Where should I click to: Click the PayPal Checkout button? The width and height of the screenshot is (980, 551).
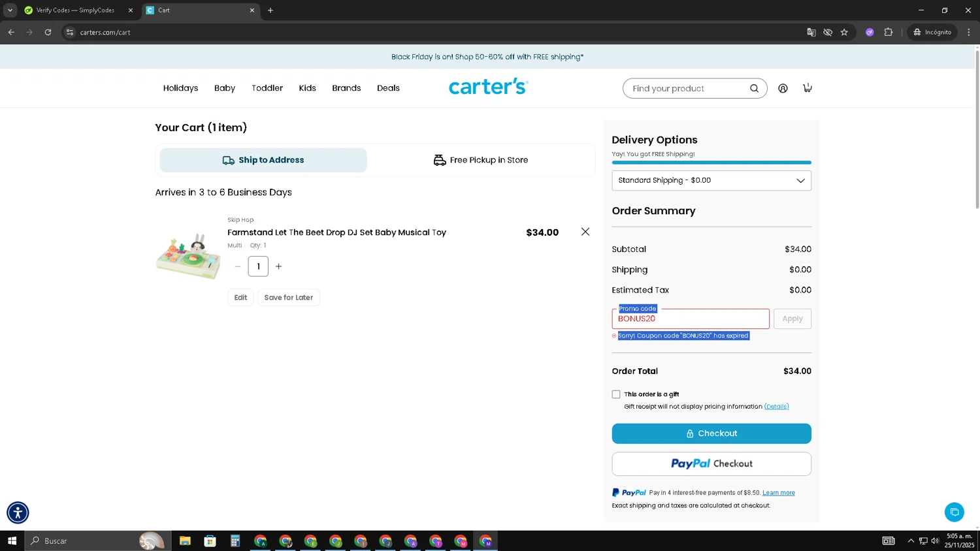[711, 464]
